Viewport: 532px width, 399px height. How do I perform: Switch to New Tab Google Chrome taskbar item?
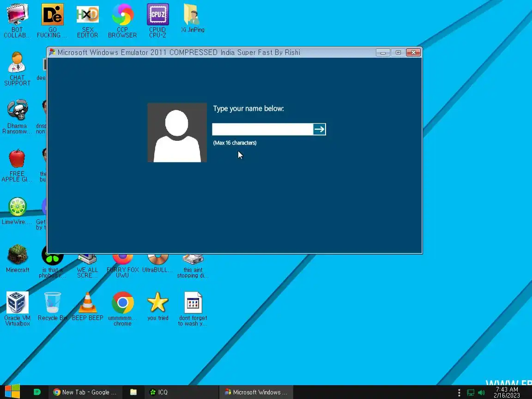pyautogui.click(x=85, y=392)
